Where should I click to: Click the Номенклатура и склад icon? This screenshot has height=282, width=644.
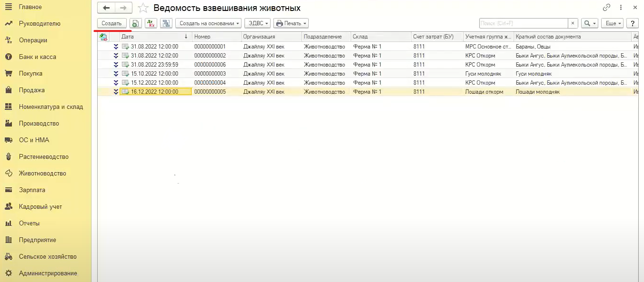9,107
